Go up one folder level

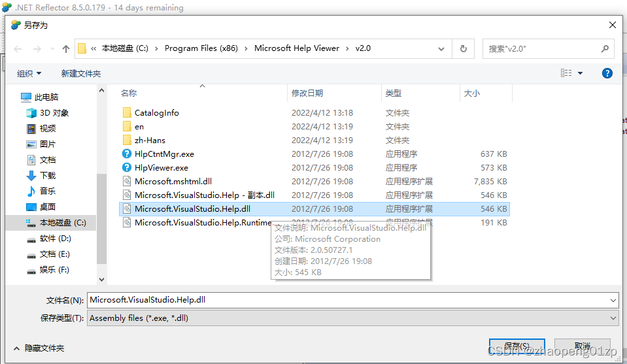pos(66,49)
